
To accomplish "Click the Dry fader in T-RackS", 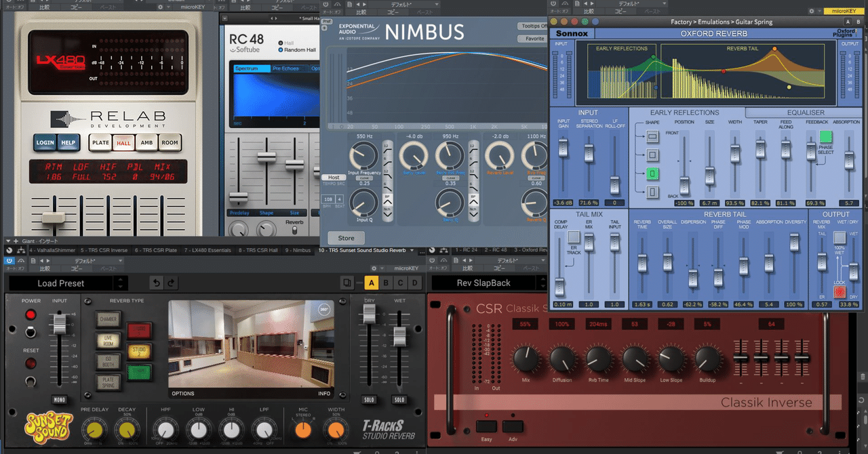I will [370, 313].
